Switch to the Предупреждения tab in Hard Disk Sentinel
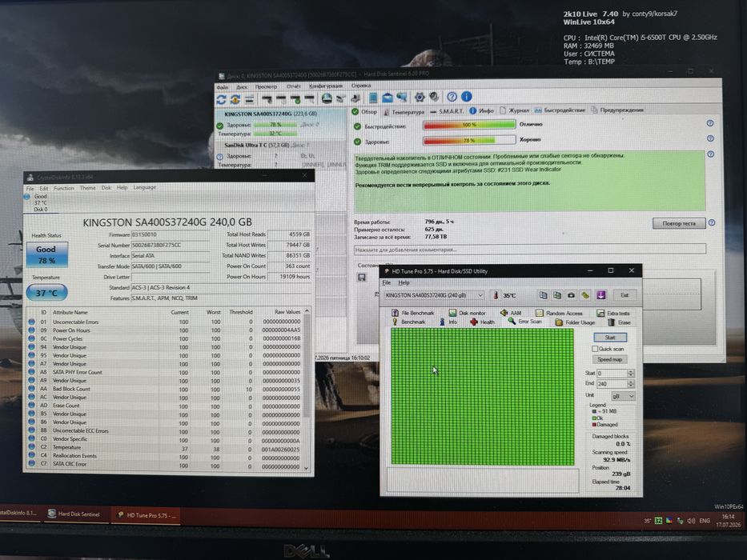The width and height of the screenshot is (747, 560). coord(617,110)
